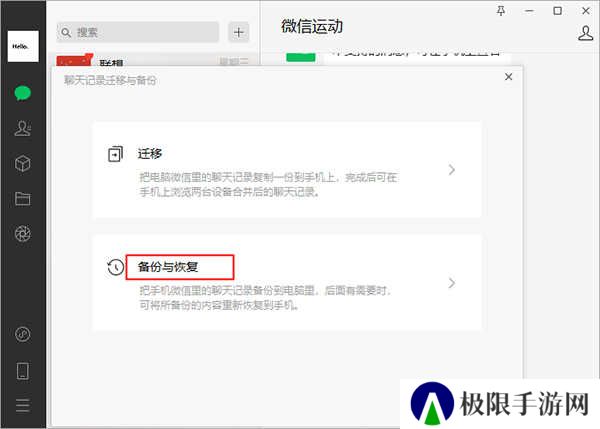
Task: Close the 聊天记录迁移与备份 dialog
Action: [509, 77]
